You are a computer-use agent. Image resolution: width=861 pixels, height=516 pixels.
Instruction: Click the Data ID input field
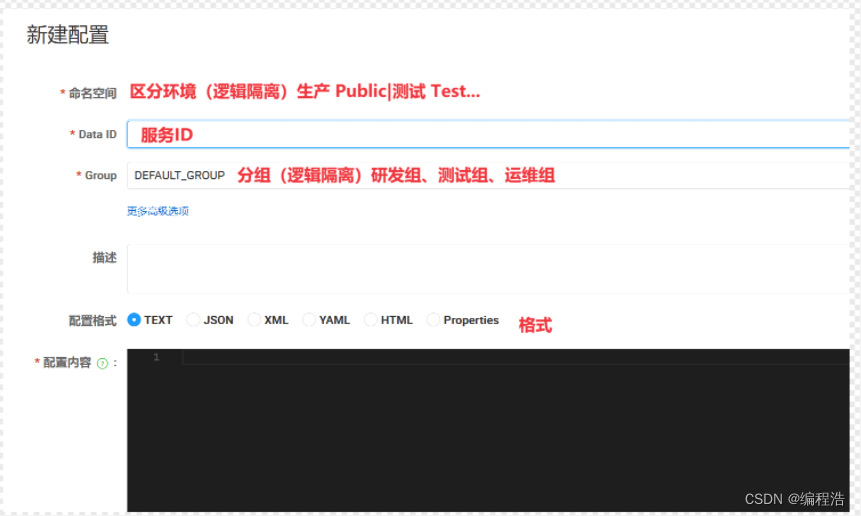tap(488, 134)
